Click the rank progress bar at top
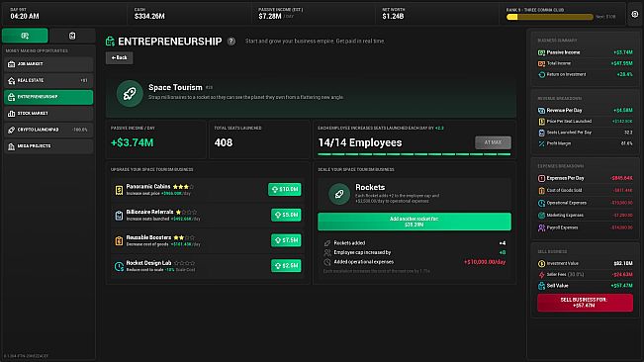This screenshot has width=644, height=362. tap(550, 17)
